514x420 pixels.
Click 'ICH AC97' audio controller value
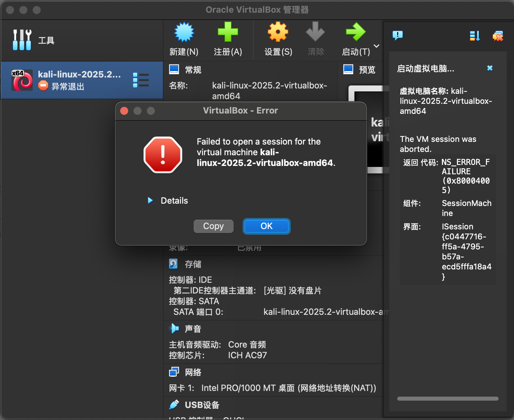[247, 355]
